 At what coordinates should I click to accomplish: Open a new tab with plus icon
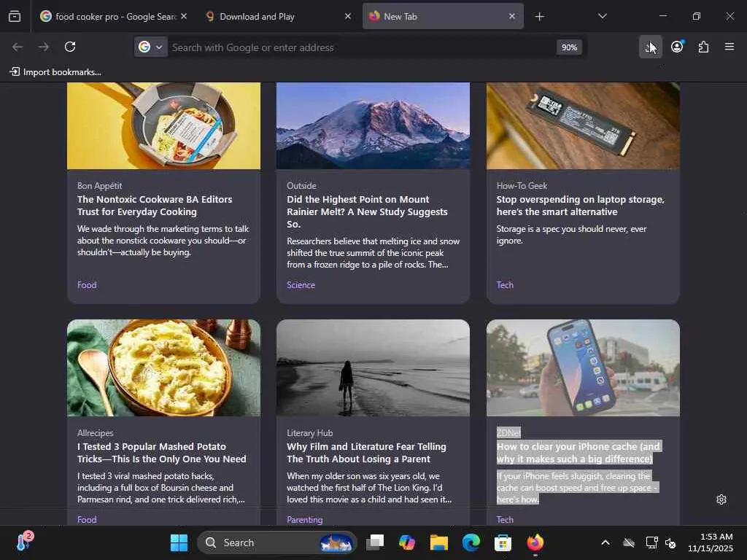tap(539, 17)
